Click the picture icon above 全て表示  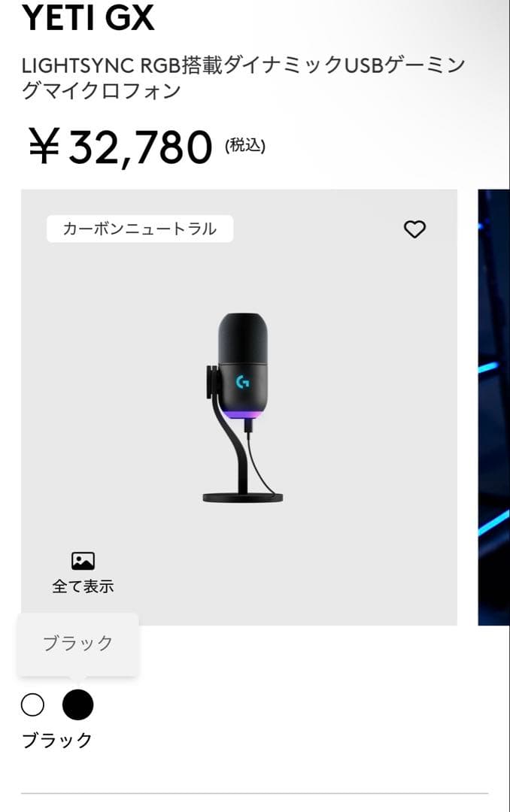[83, 559]
